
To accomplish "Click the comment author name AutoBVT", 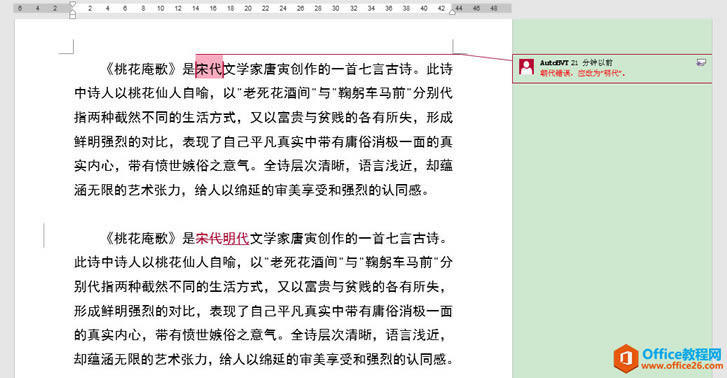I will click(554, 63).
